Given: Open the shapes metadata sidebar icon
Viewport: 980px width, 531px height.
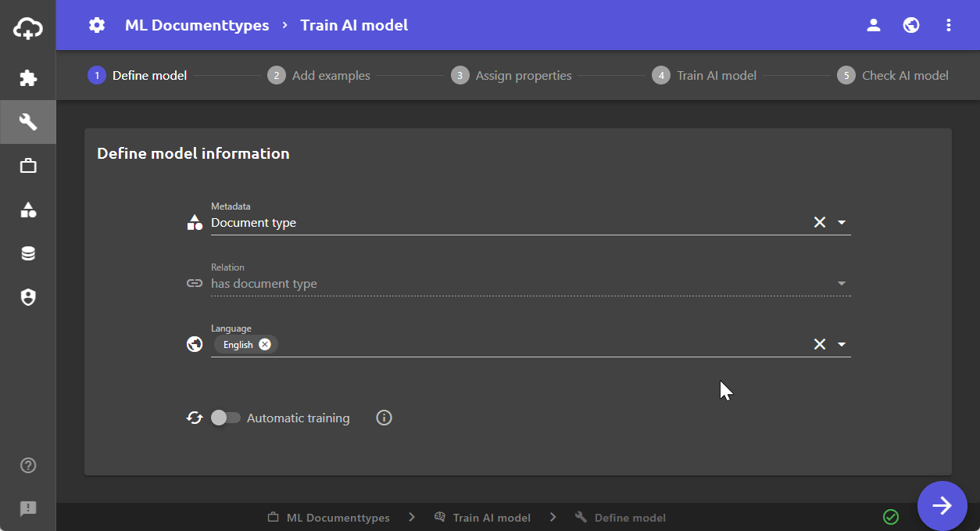Looking at the screenshot, I should [28, 210].
